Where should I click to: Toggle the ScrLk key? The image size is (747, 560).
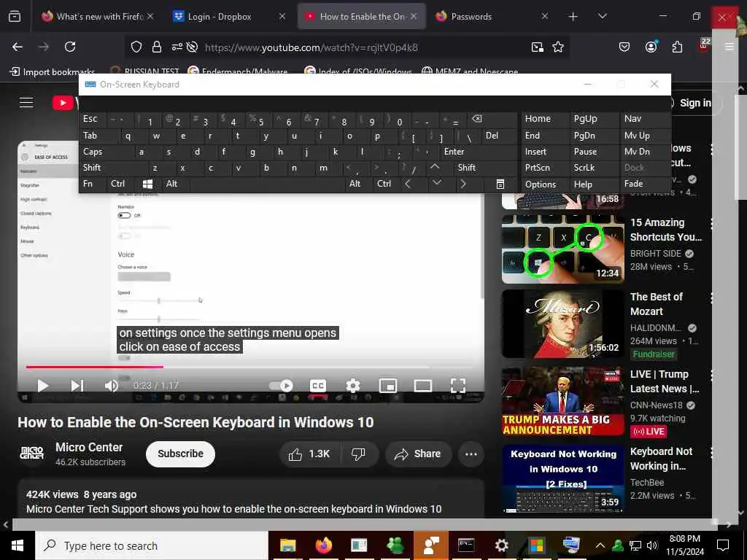594,168
